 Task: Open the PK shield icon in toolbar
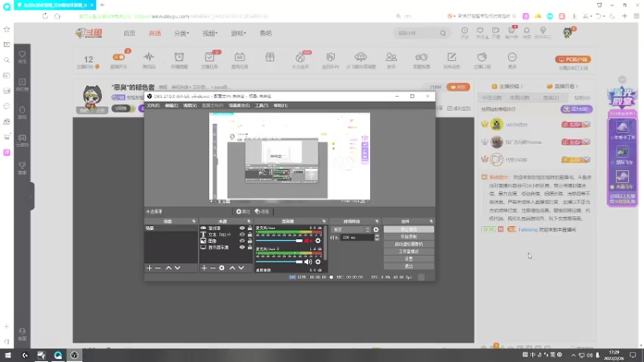331,57
